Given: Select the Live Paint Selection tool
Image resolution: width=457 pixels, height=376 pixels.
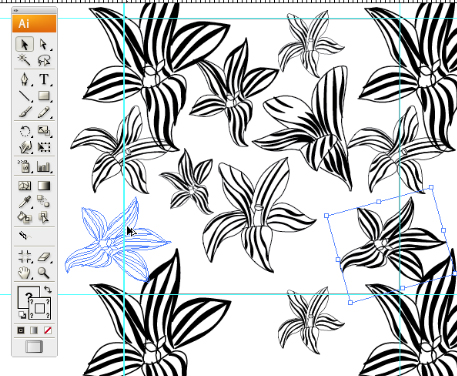Looking at the screenshot, I should [44, 217].
